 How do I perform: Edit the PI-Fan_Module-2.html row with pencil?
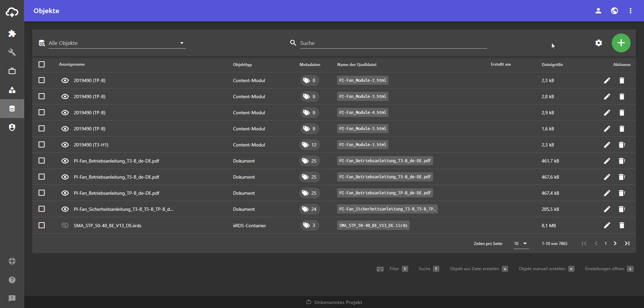click(x=607, y=80)
